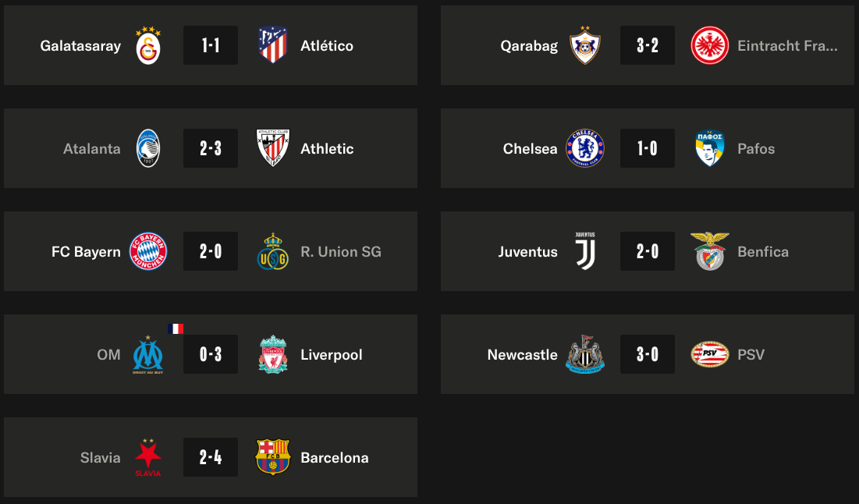859x504 pixels.
Task: Open the Atalanta 2-3 Athletic score
Action: [x=211, y=148]
